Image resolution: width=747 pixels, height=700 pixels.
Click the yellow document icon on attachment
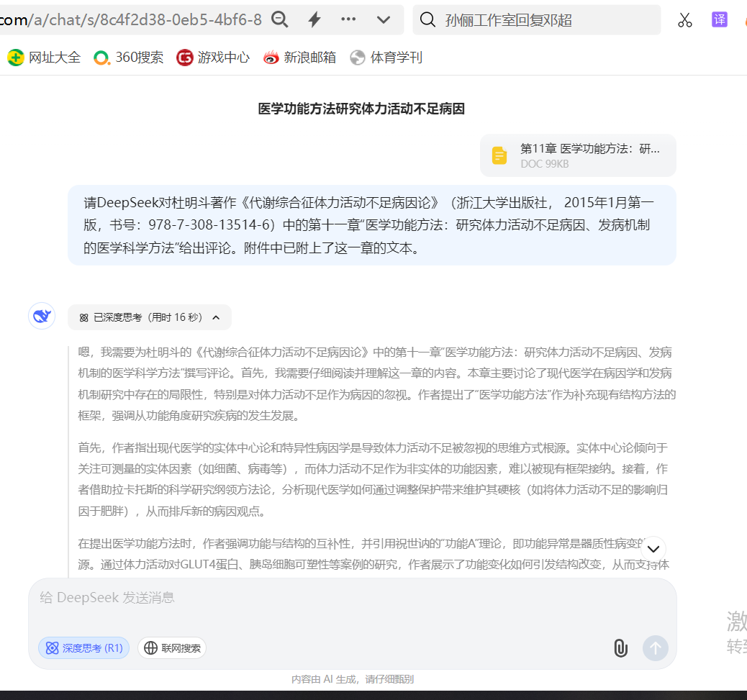click(499, 155)
